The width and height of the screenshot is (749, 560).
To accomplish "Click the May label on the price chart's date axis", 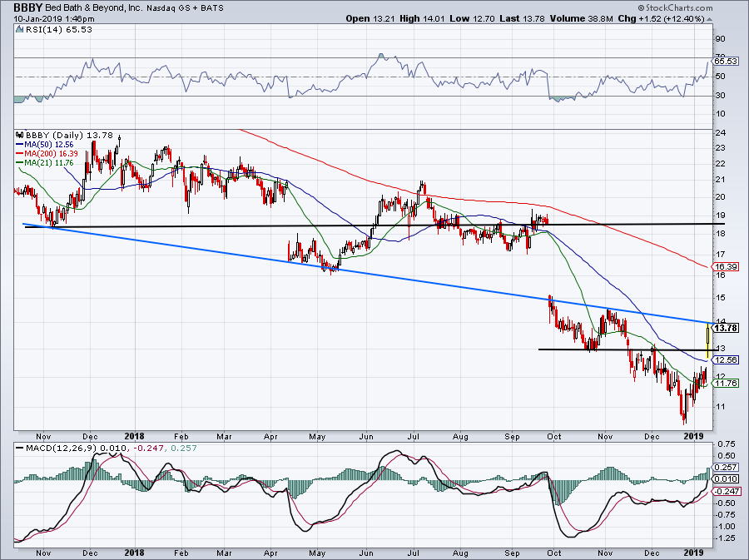I will (x=317, y=437).
